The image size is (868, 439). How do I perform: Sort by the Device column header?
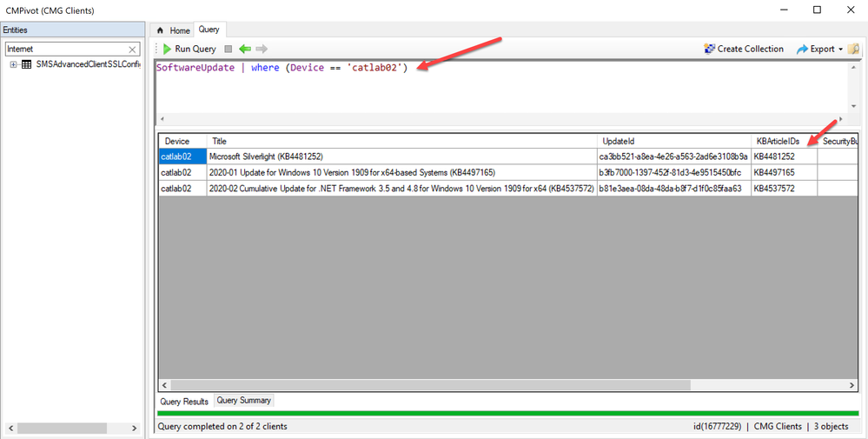pos(182,141)
